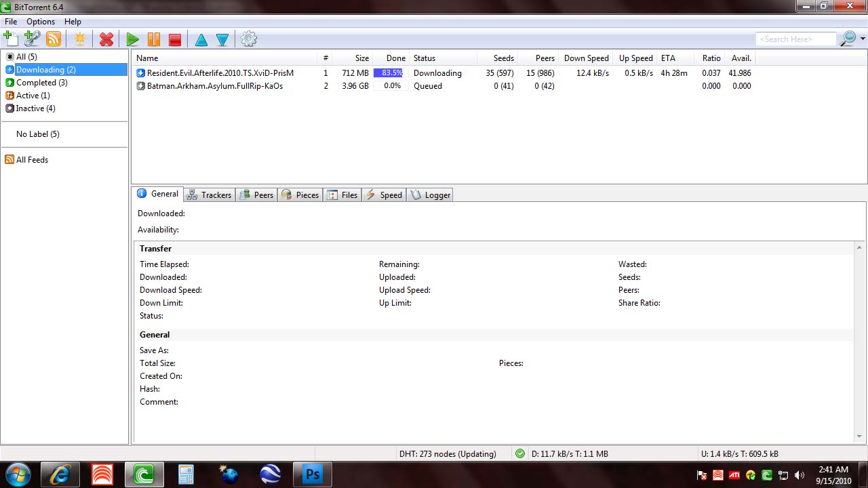The height and width of the screenshot is (488, 868).
Task: Stop torrent with red stop icon
Action: [175, 39]
